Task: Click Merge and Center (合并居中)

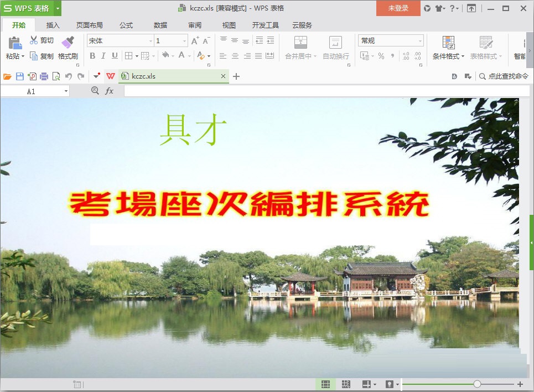Action: coord(300,48)
